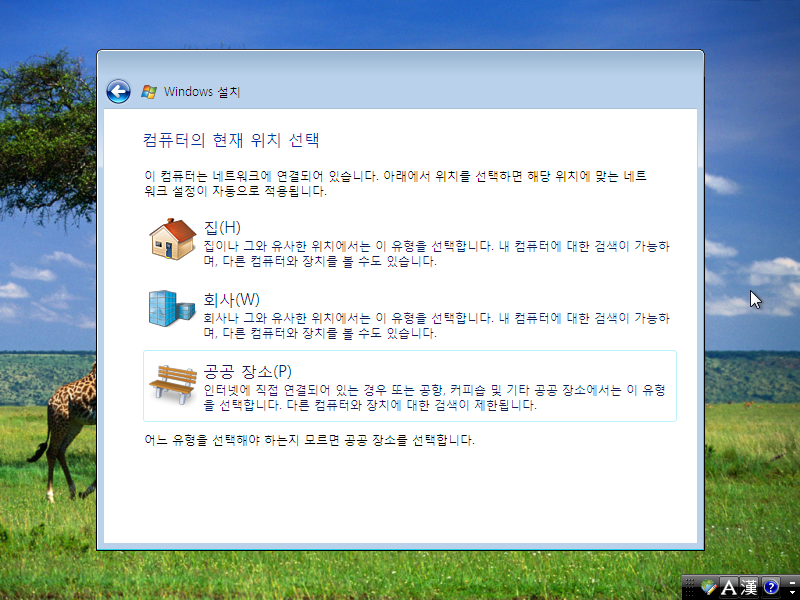Image resolution: width=800 pixels, height=600 pixels.
Task: Select the 공공 장소(P) public place option
Action: pos(410,386)
